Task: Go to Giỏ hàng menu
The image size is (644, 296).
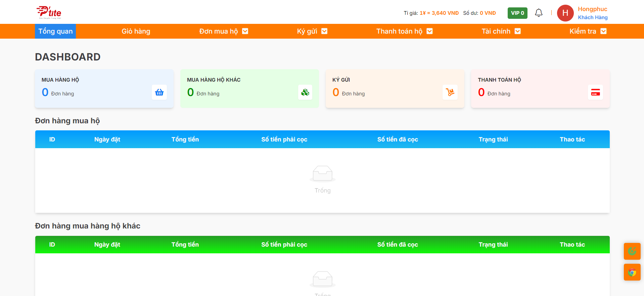Action: (x=136, y=31)
